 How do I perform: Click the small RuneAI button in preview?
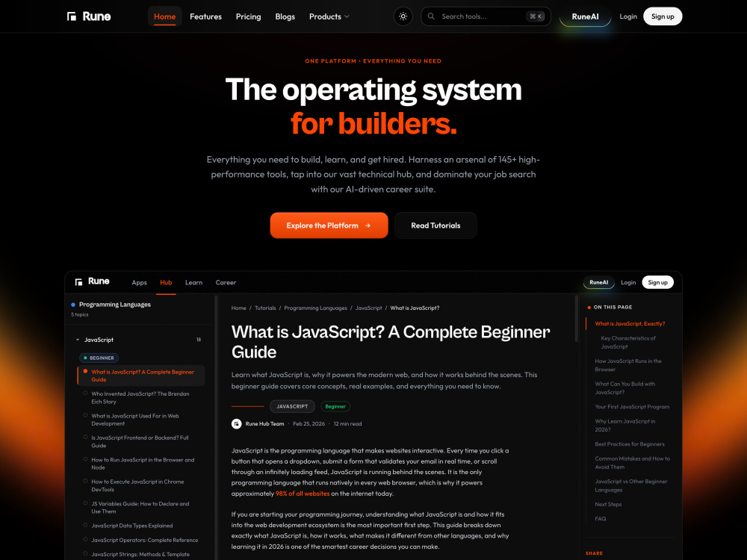[599, 282]
